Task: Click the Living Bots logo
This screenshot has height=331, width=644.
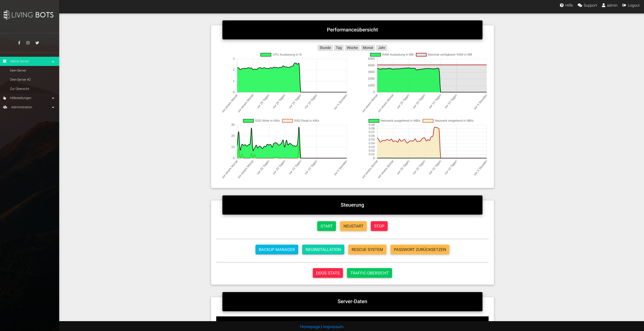Action: click(29, 15)
